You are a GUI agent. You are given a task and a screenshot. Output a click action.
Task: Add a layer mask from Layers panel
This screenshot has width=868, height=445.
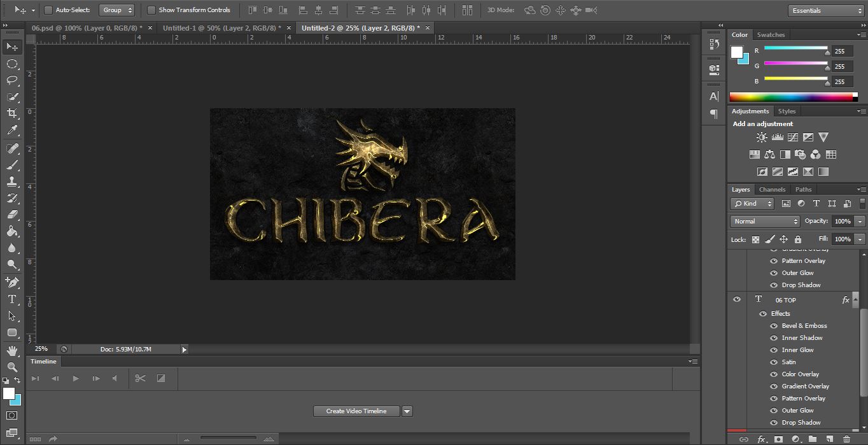click(x=778, y=439)
